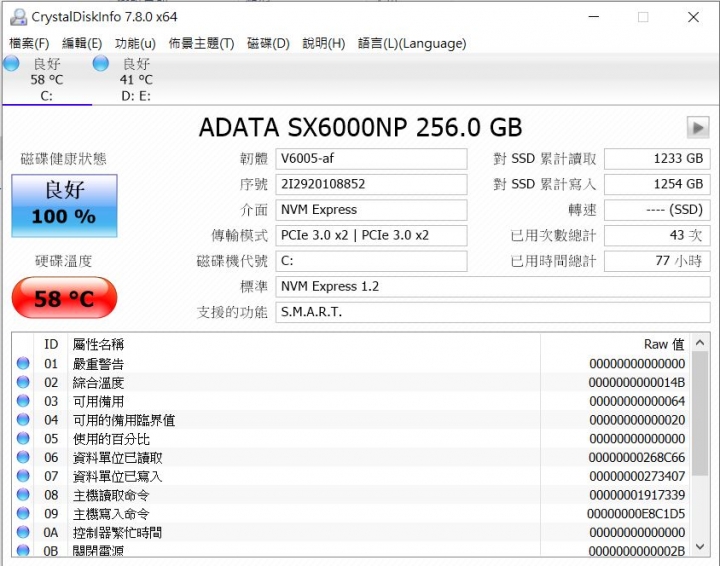This screenshot has height=566, width=720.
Task: Select the 嚴重警告 attribute row
Action: 351,364
